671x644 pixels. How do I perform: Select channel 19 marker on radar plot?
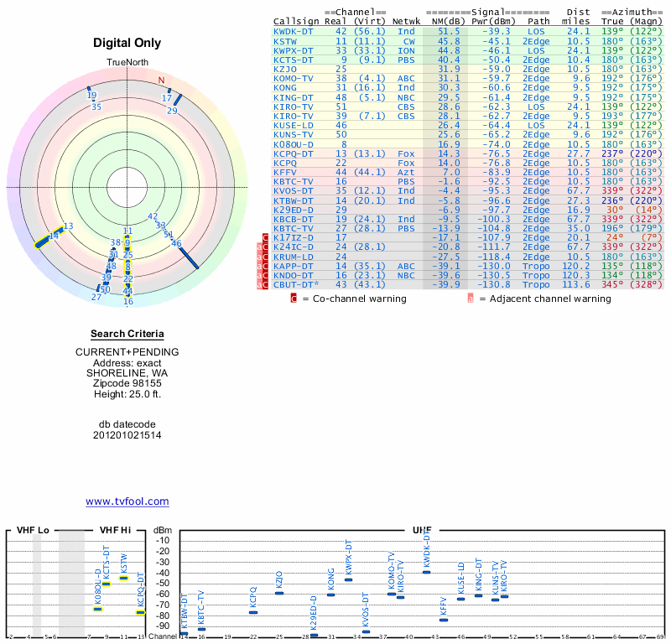pos(91,96)
